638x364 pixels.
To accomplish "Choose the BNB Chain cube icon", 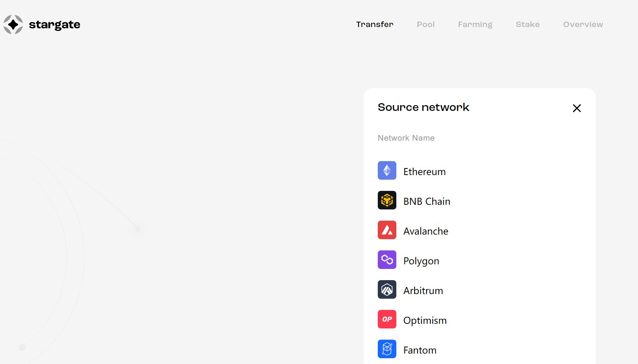I will (387, 200).
